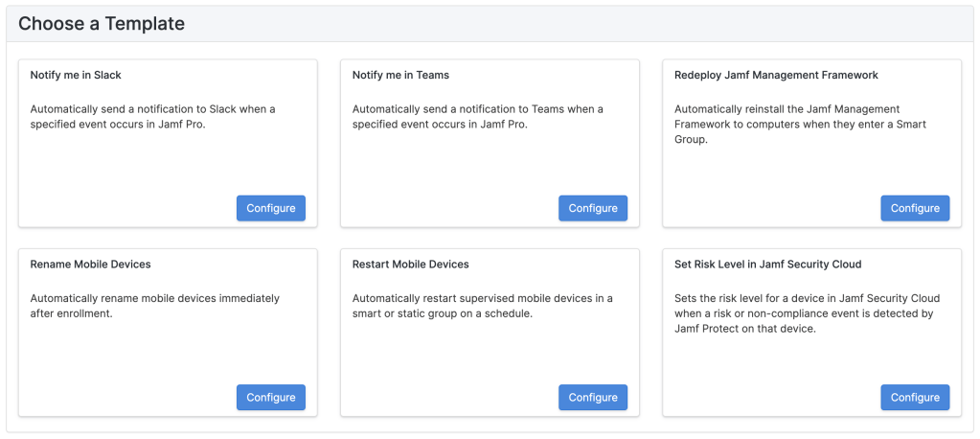Click the restart supervised mobile devices description

point(482,306)
